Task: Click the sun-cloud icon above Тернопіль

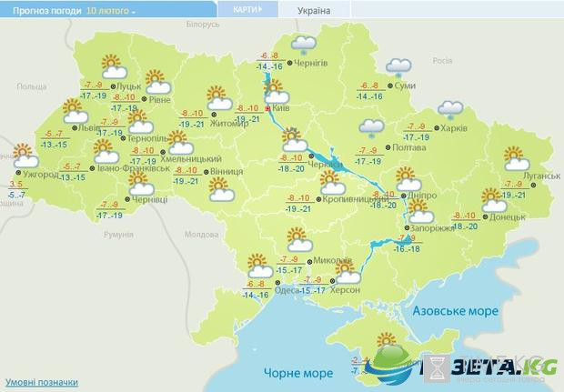Action: tap(141, 121)
